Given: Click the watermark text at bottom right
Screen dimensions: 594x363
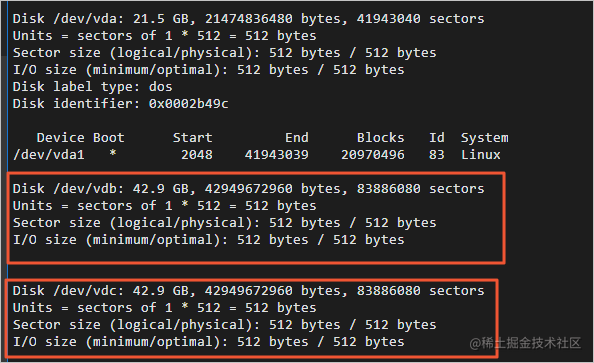Looking at the screenshot, I should [x=525, y=343].
